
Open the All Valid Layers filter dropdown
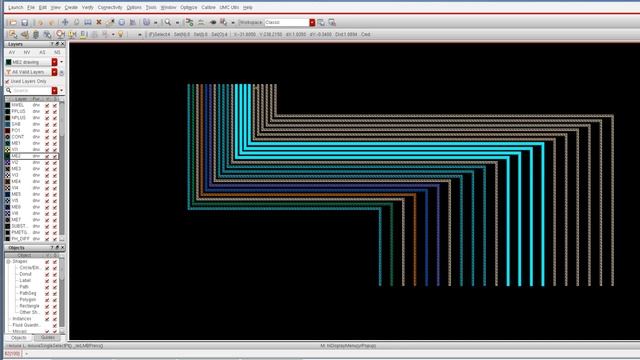pos(54,72)
